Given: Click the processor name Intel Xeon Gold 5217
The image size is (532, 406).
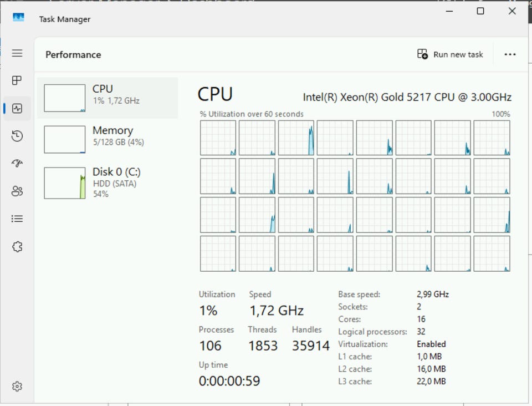Looking at the screenshot, I should 407,98.
